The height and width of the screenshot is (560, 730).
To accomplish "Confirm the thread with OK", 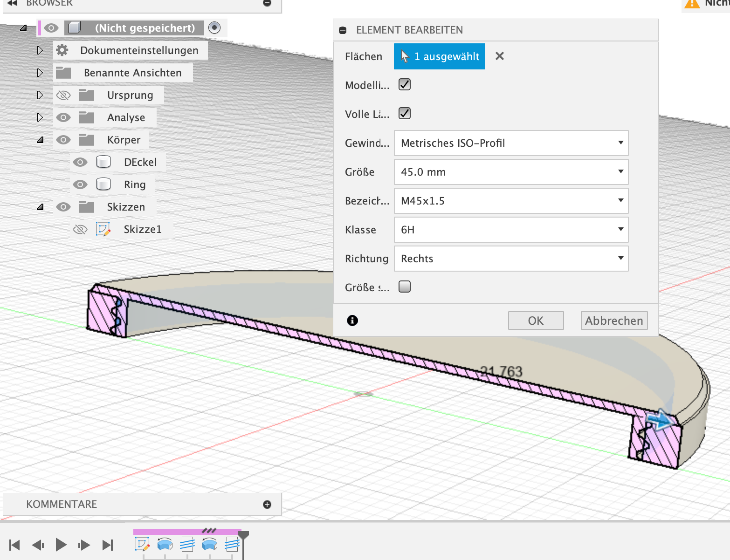I will coord(536,321).
